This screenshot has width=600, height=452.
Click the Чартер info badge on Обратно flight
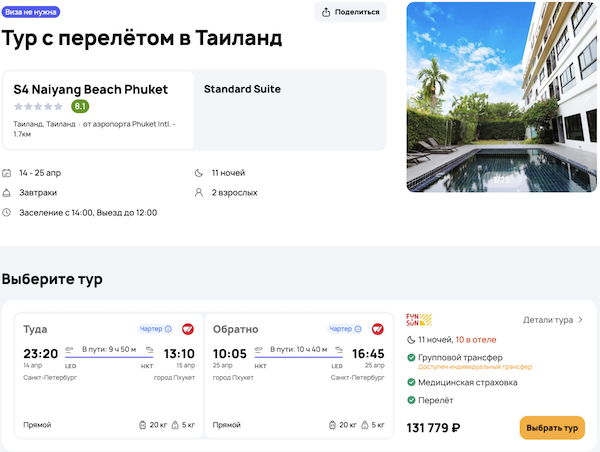[346, 328]
